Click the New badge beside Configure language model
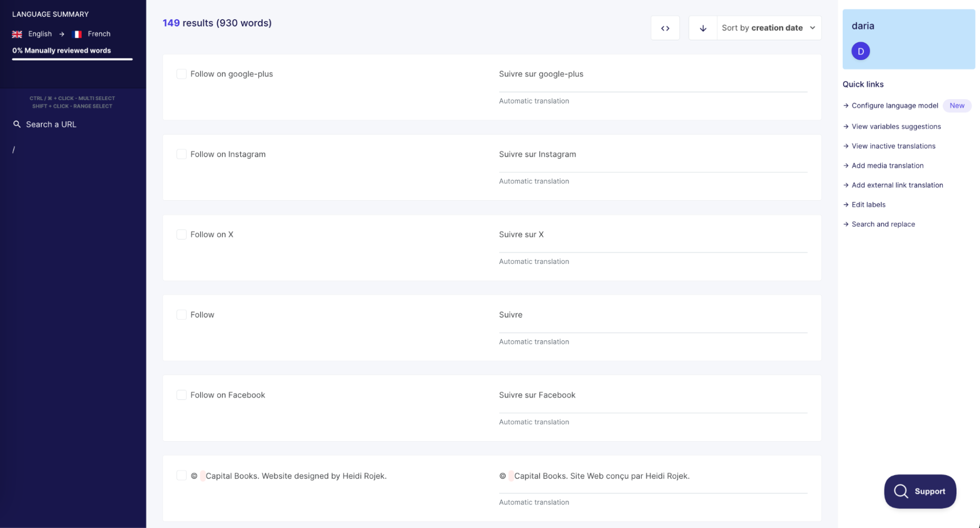Screen dimensions: 980x528 coord(956,106)
